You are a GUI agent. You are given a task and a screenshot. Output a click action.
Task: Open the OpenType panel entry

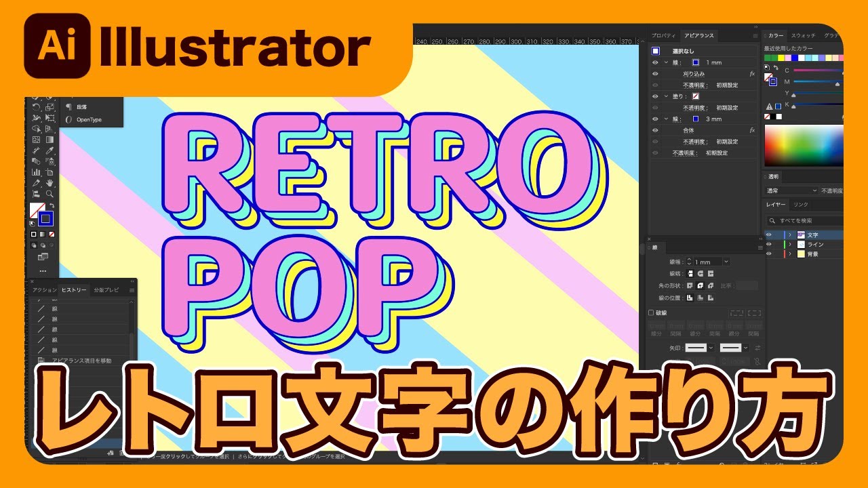pos(89,119)
